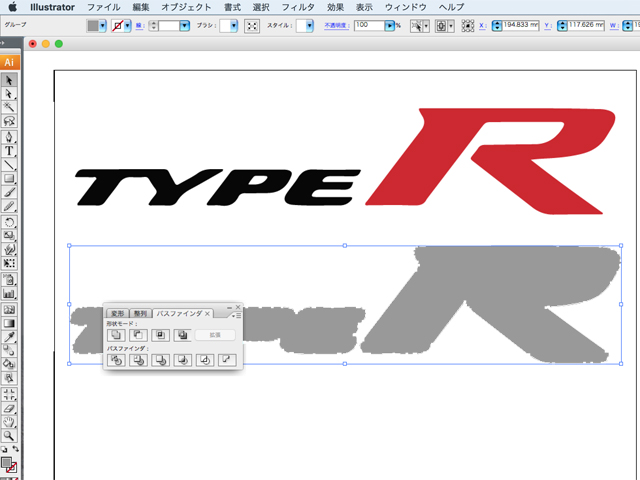Select the Gradient tool
The image size is (640, 480).
tap(9, 323)
